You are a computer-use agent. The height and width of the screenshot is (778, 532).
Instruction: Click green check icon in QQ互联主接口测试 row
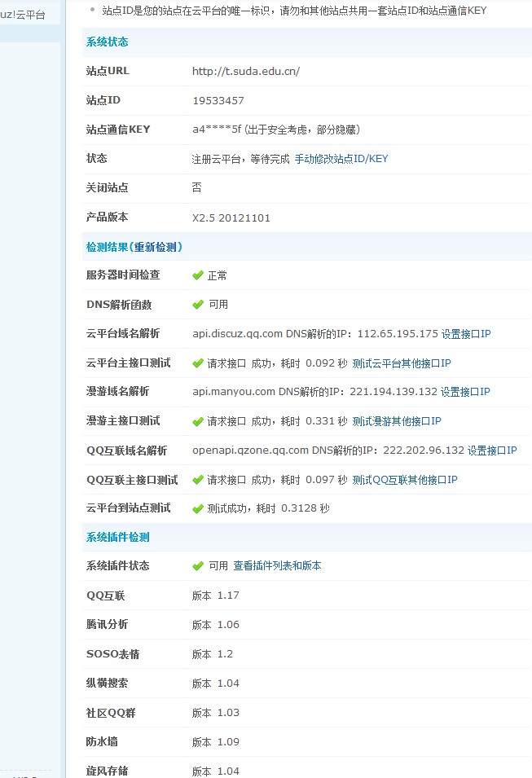tap(198, 480)
